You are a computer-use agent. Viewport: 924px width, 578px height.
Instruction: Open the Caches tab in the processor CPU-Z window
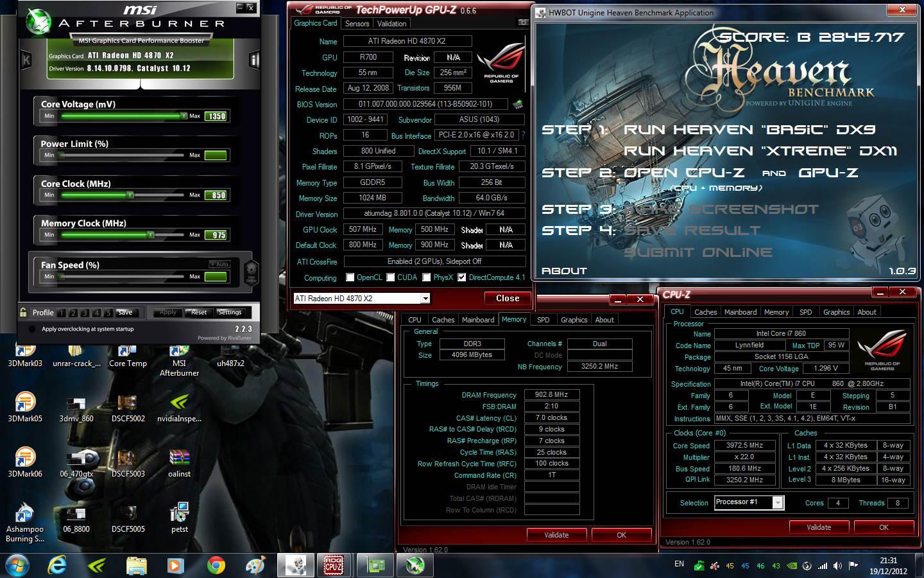pos(705,312)
